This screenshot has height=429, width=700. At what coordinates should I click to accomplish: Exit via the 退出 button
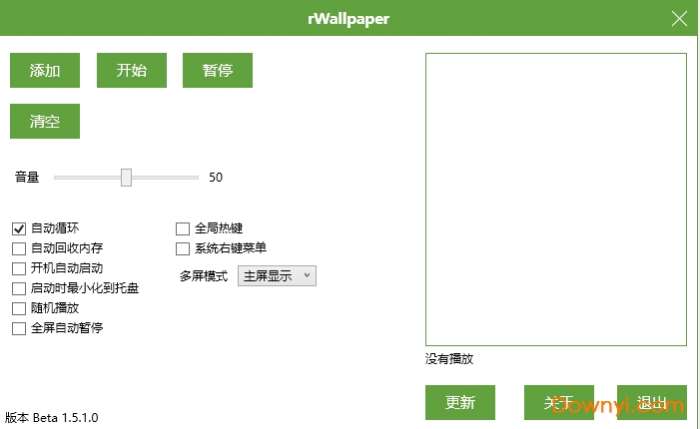652,403
